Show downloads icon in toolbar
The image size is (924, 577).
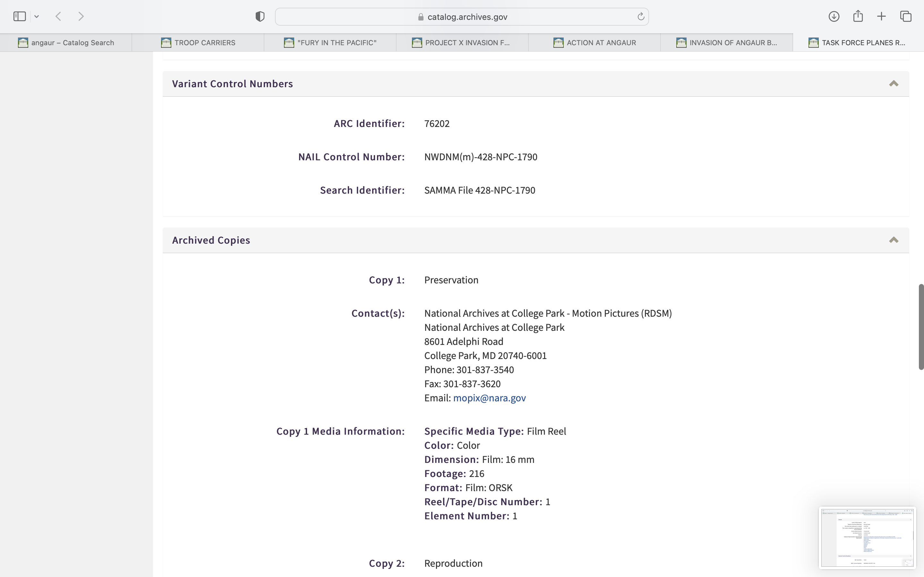834,16
